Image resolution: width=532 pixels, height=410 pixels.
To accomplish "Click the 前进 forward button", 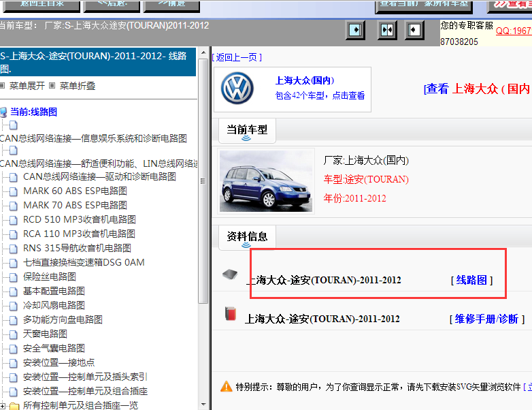I will pyautogui.click(x=171, y=5).
